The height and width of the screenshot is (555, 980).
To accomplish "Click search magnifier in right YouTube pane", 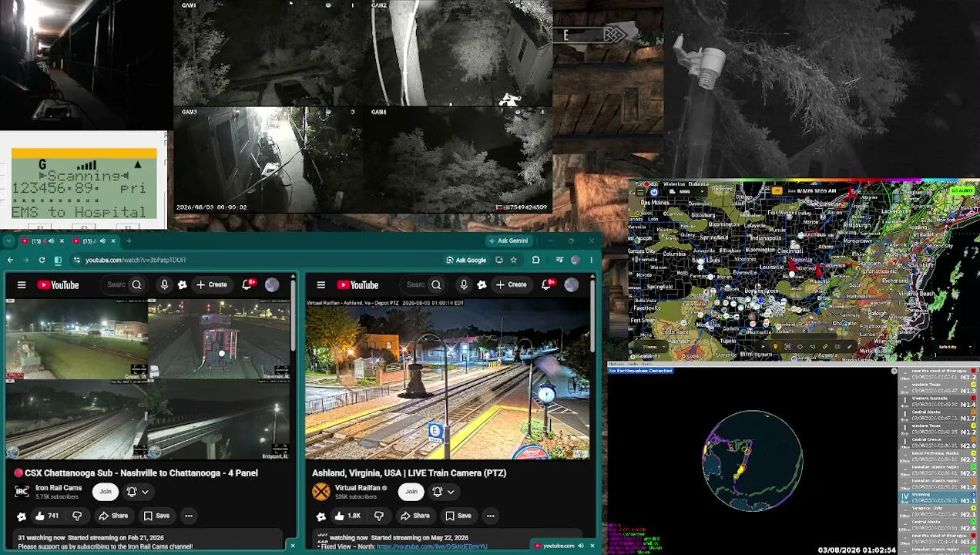I will (436, 285).
